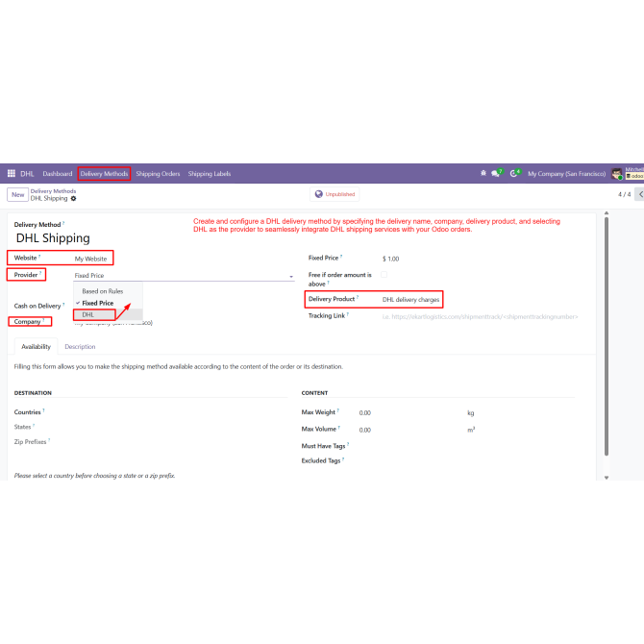Image resolution: width=644 pixels, height=644 pixels.
Task: Click the Cash on Delivery label
Action: 37,306
